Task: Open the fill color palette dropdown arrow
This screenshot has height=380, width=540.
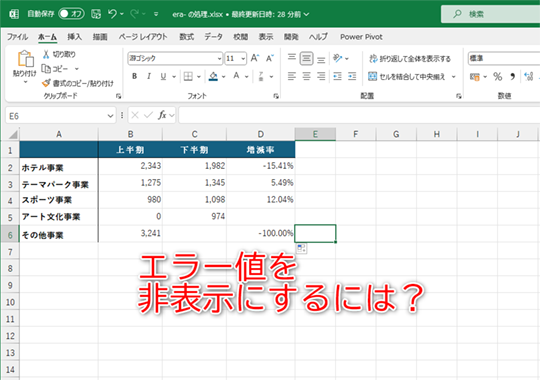Action: [224, 76]
